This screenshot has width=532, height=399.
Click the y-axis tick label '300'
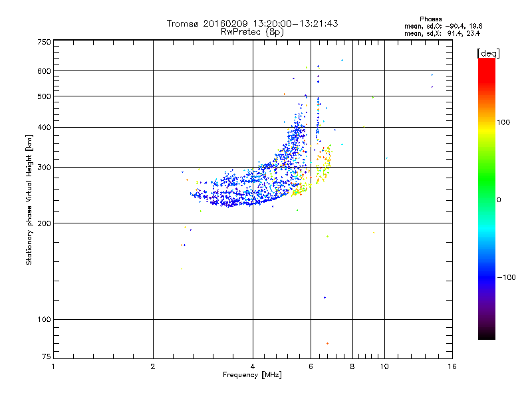[x=44, y=168]
